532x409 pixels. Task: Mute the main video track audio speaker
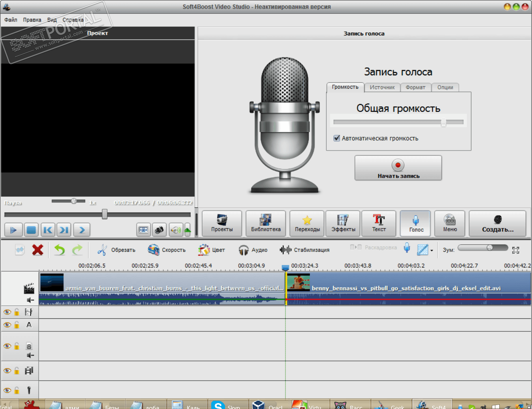[30, 300]
